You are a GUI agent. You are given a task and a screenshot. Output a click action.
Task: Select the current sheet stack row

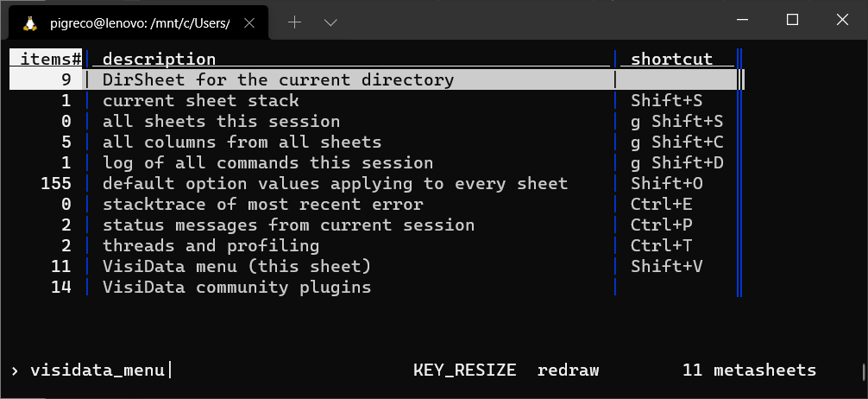pyautogui.click(x=200, y=101)
